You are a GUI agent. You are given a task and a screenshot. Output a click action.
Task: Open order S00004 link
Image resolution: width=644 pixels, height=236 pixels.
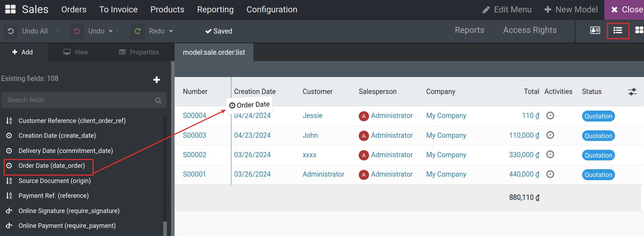pyautogui.click(x=194, y=116)
